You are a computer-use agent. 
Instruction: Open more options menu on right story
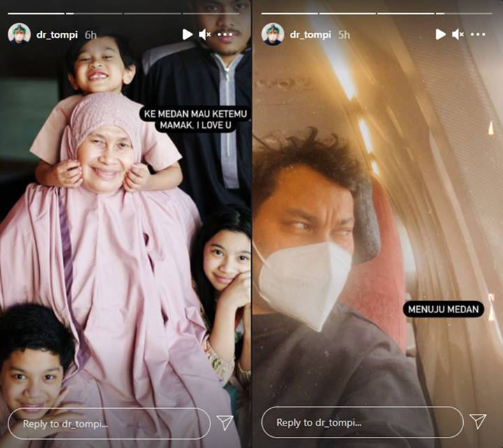coord(478,34)
